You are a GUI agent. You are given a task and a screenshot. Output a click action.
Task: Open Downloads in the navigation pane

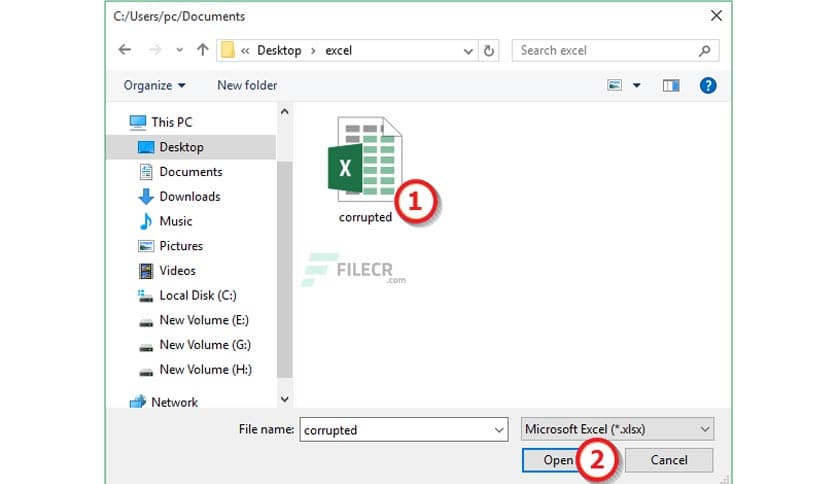coord(190,196)
